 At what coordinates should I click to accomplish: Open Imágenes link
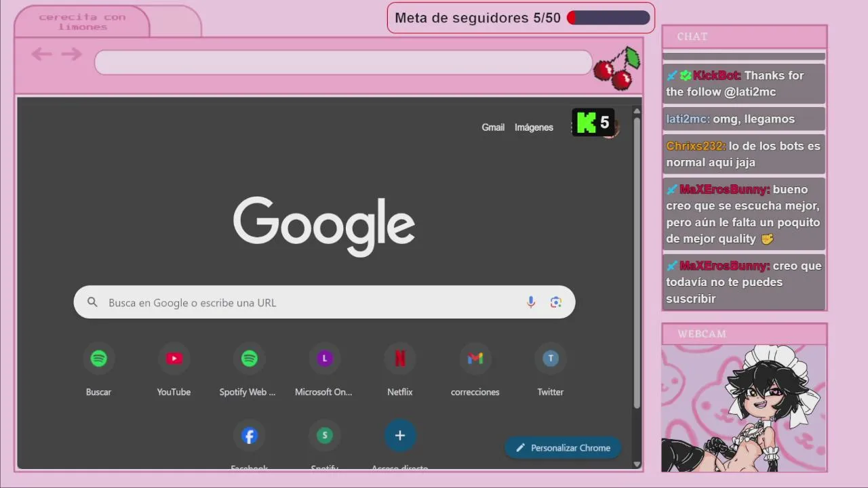(x=534, y=127)
